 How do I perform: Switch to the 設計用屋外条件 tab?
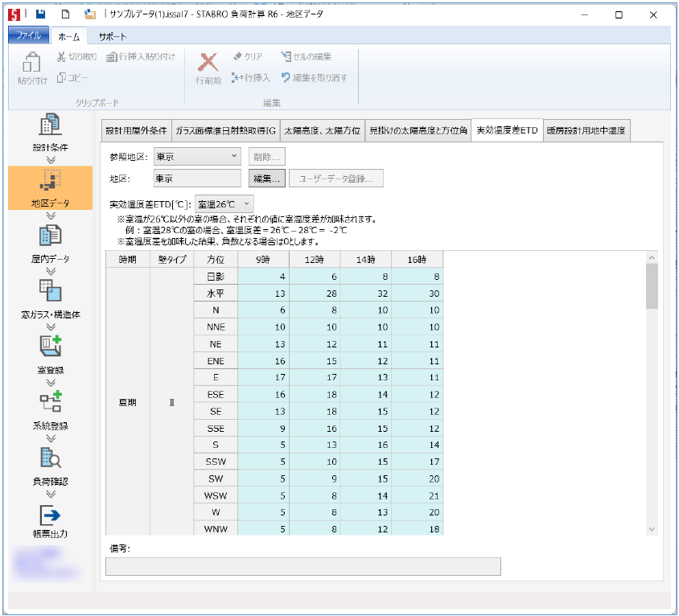pos(136,130)
